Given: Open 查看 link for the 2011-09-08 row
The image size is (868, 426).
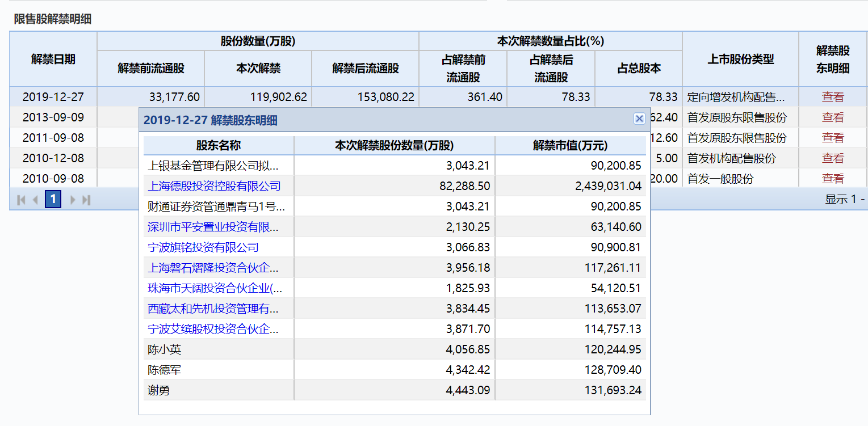Looking at the screenshot, I should pyautogui.click(x=833, y=138).
